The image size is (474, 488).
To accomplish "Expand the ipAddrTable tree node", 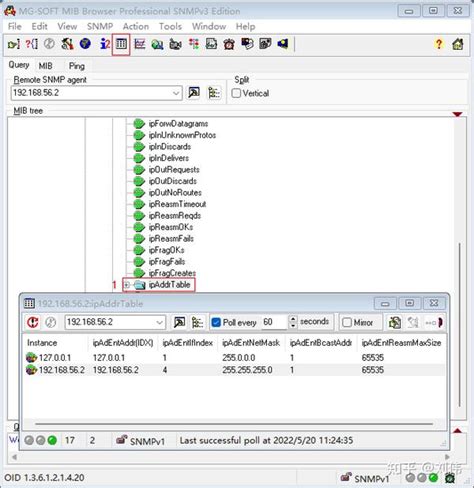I will click(127, 285).
